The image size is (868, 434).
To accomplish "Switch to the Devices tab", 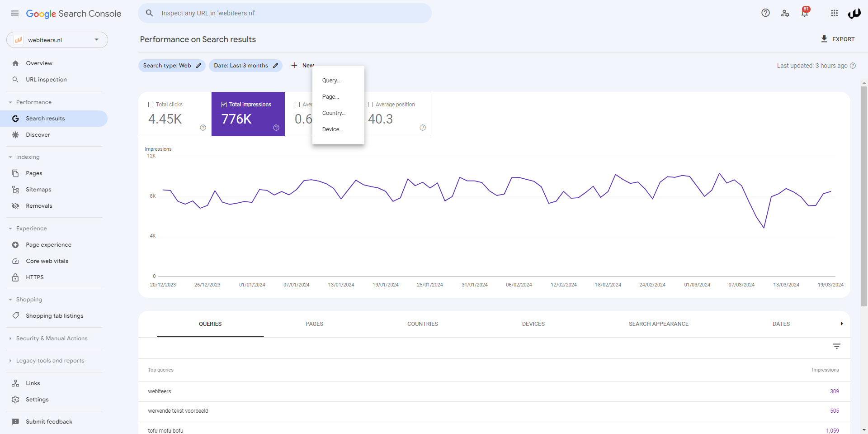I will (533, 324).
